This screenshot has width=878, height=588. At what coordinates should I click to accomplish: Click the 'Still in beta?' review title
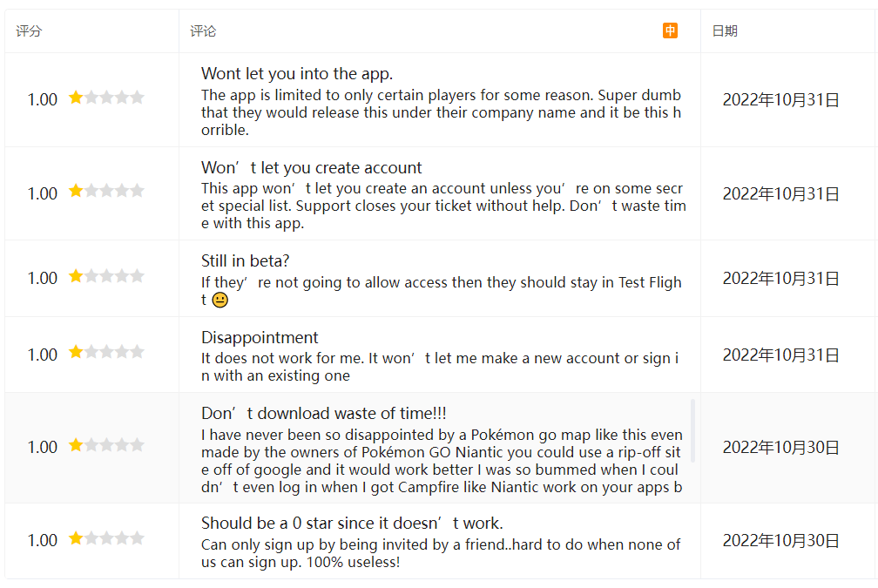pos(245,261)
